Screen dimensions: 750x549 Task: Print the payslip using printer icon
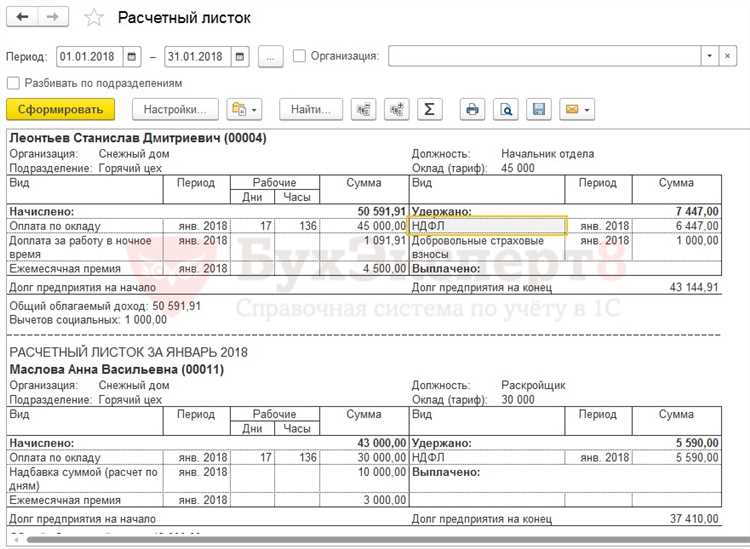click(x=472, y=109)
